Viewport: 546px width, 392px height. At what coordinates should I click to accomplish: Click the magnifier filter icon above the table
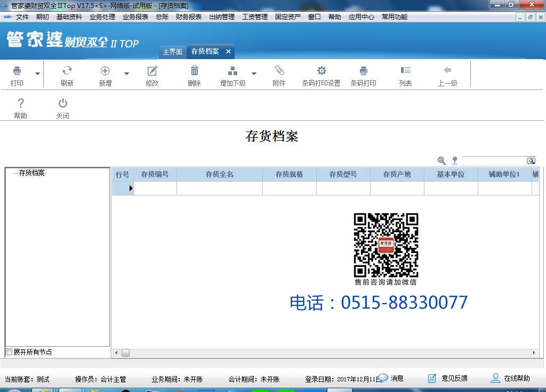click(441, 160)
